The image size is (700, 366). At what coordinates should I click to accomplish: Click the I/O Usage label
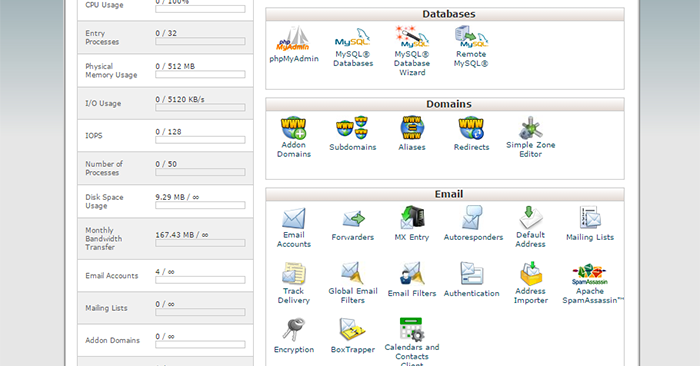pyautogui.click(x=103, y=103)
